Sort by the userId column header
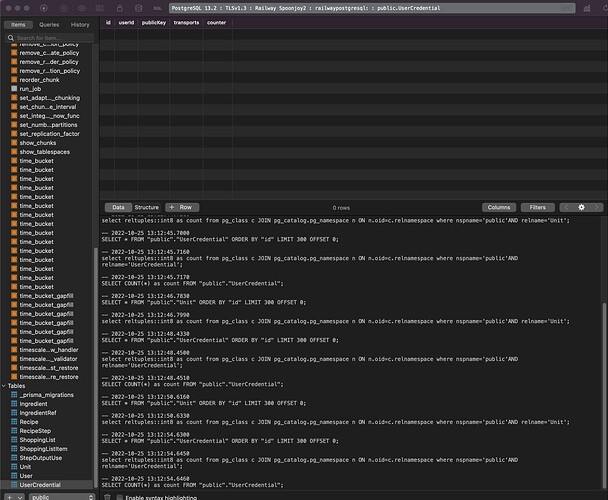The image size is (608, 500). pyautogui.click(x=126, y=22)
